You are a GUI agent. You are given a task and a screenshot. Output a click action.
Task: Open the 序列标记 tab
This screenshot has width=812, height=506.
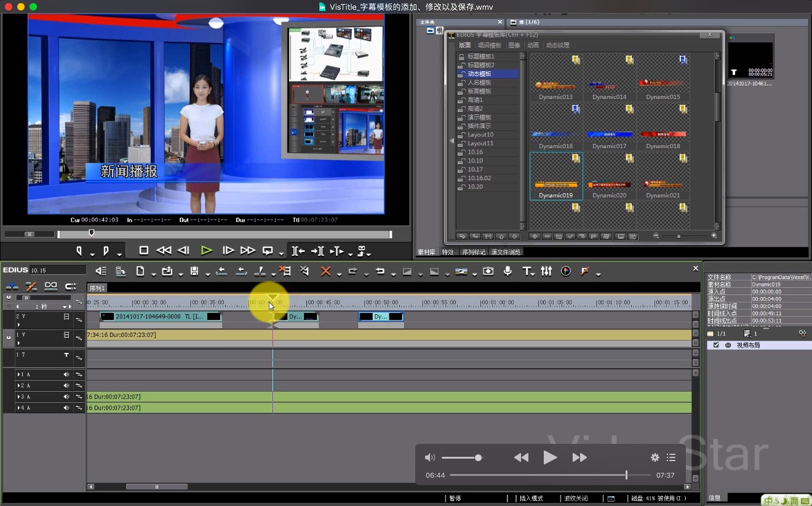click(473, 252)
